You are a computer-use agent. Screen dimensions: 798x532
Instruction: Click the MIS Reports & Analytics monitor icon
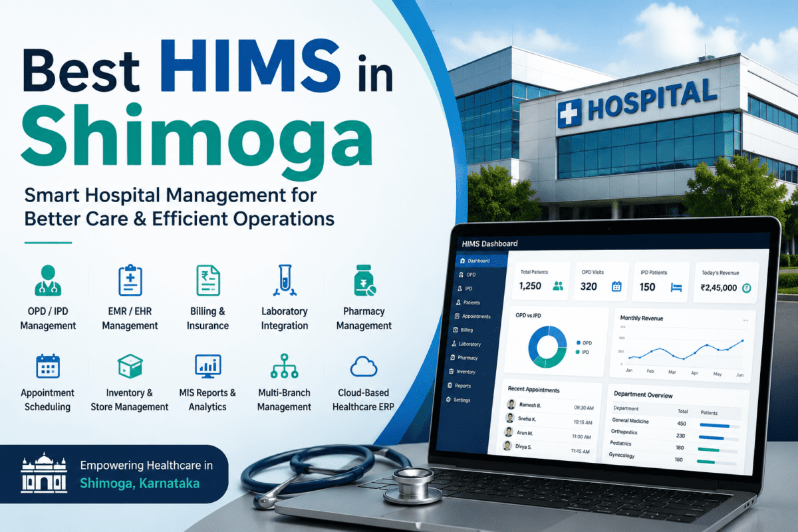[x=207, y=365]
